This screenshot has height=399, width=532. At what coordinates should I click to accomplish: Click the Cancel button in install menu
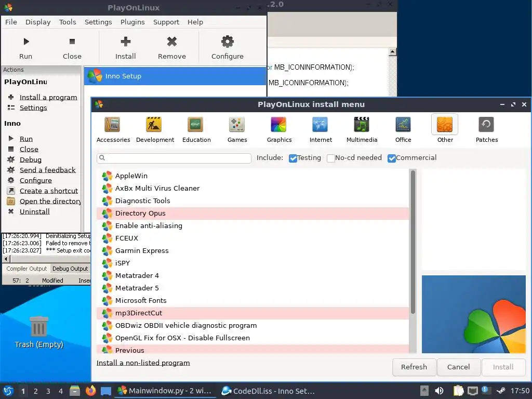(458, 367)
